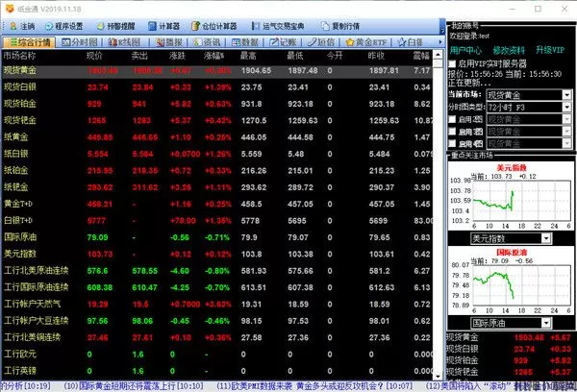Image resolution: width=577 pixels, height=392 pixels.
Task: Open news ticker item 欧美PMI数据来袭
Action: tap(314, 386)
